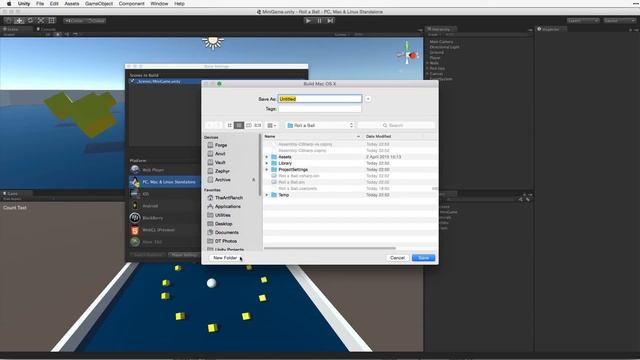Select the Hand tool in Unity toolbar
The height and width of the screenshot is (360, 640).
click(x=8, y=20)
